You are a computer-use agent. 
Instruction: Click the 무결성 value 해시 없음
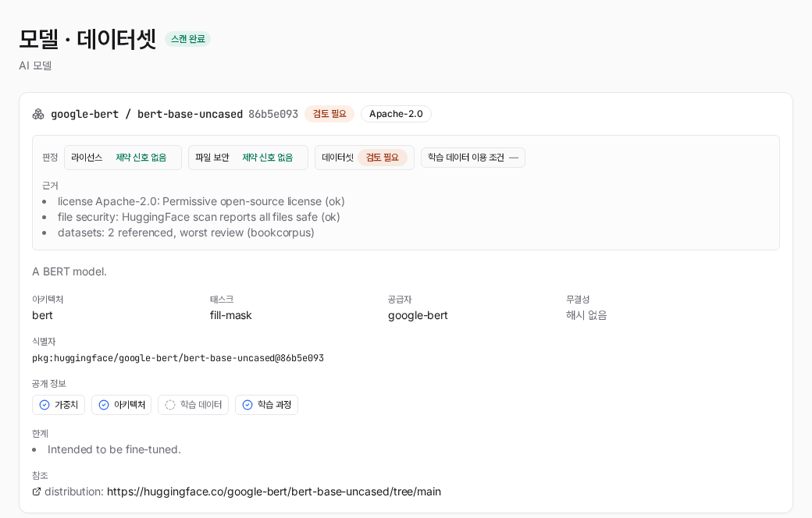(586, 315)
